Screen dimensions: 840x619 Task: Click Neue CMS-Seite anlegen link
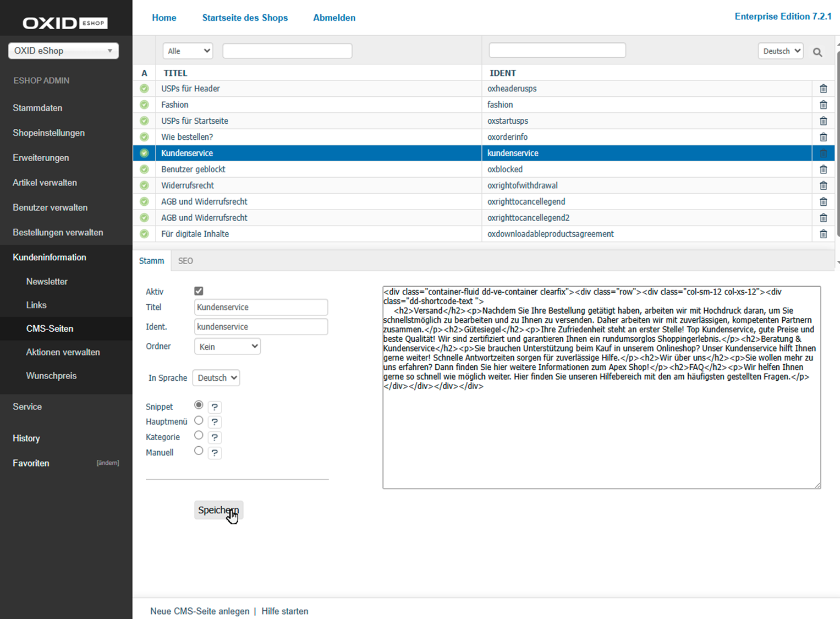pos(200,611)
